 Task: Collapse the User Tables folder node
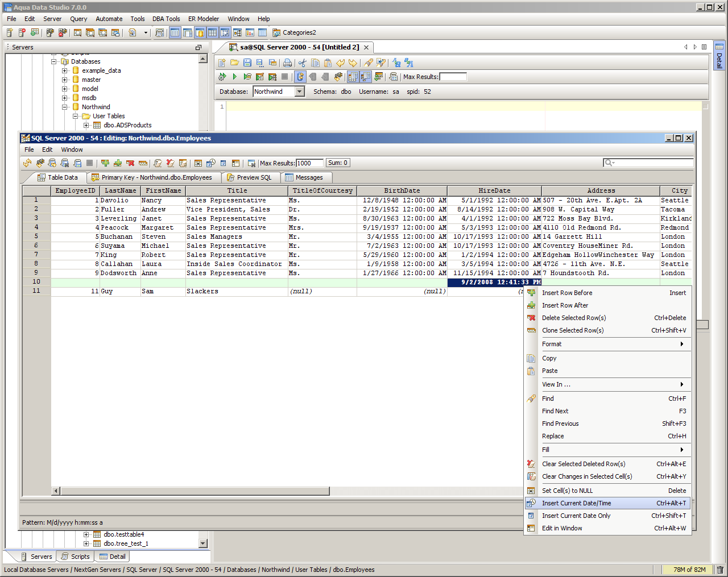coord(76,116)
